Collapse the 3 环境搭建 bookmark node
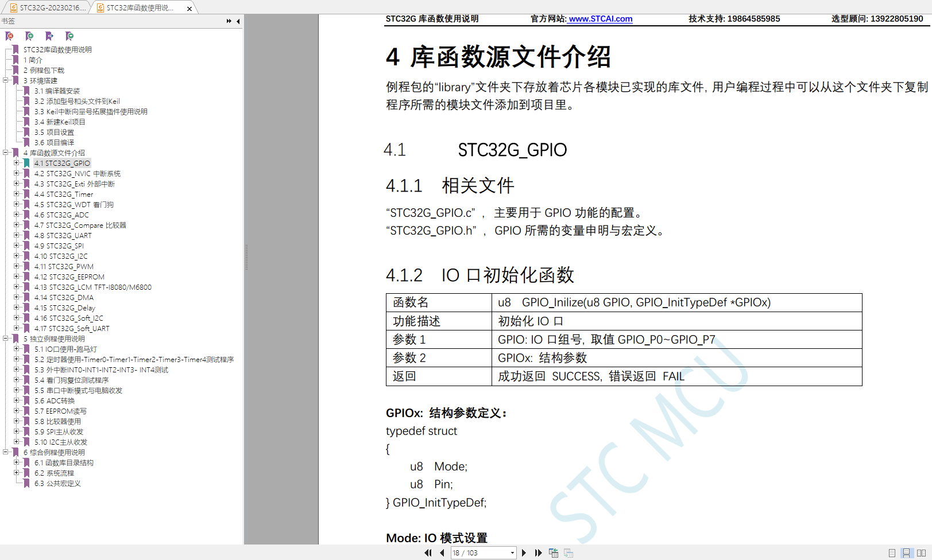 (6, 80)
